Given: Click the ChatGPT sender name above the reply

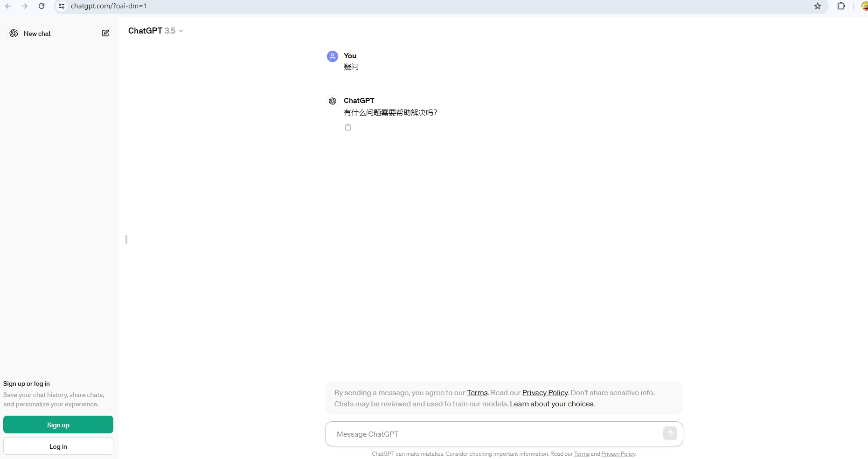Looking at the screenshot, I should point(359,101).
